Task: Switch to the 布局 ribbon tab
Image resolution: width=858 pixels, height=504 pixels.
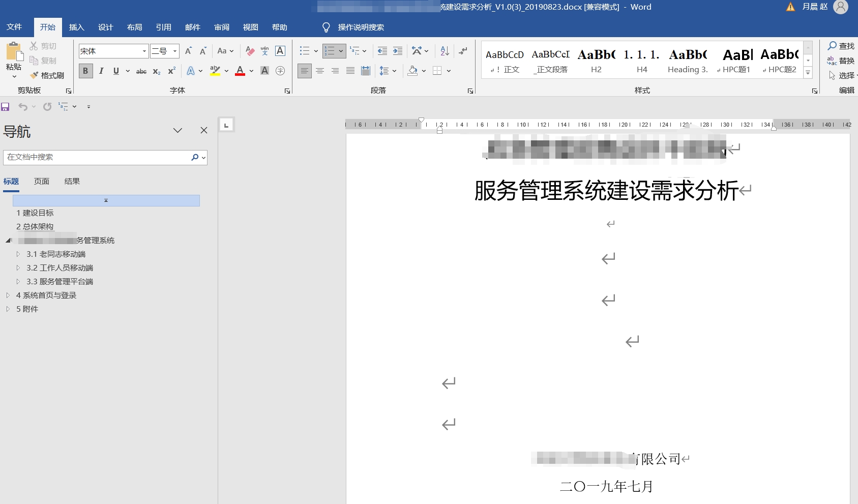Action: tap(135, 27)
